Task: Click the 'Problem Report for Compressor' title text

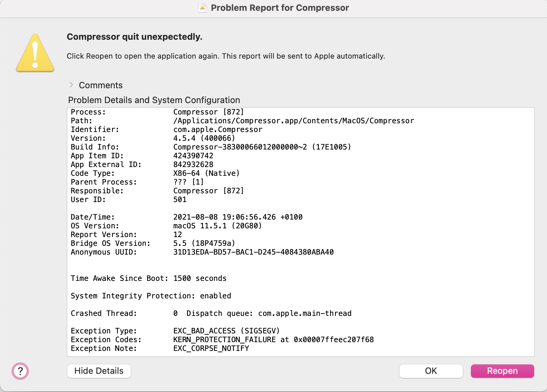Action: (280, 7)
